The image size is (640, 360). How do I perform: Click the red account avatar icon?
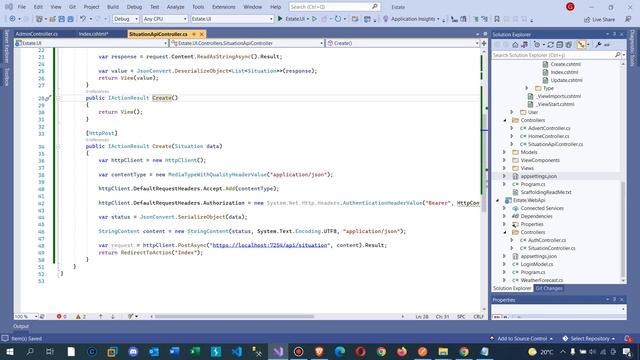[570, 7]
